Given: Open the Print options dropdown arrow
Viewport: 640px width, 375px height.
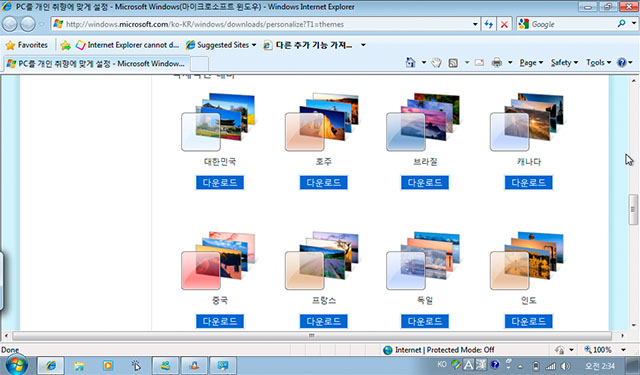Looking at the screenshot, I should click(510, 63).
